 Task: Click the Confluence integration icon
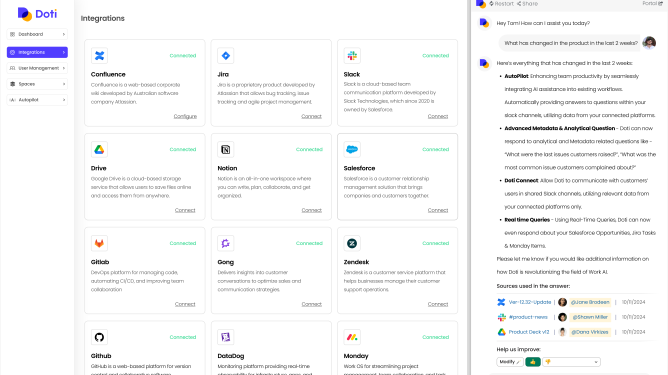(x=99, y=55)
